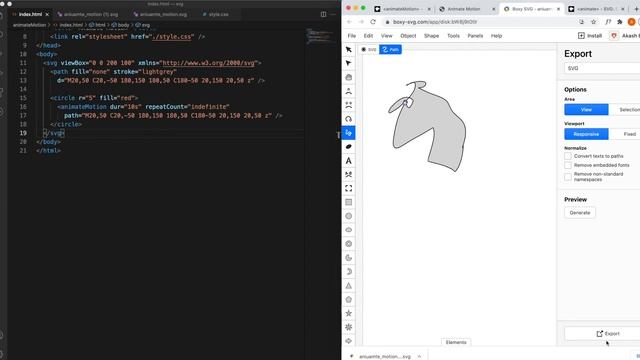The height and width of the screenshot is (360, 640).
Task: Select the Path breadcrumb chip
Action: click(x=391, y=49)
